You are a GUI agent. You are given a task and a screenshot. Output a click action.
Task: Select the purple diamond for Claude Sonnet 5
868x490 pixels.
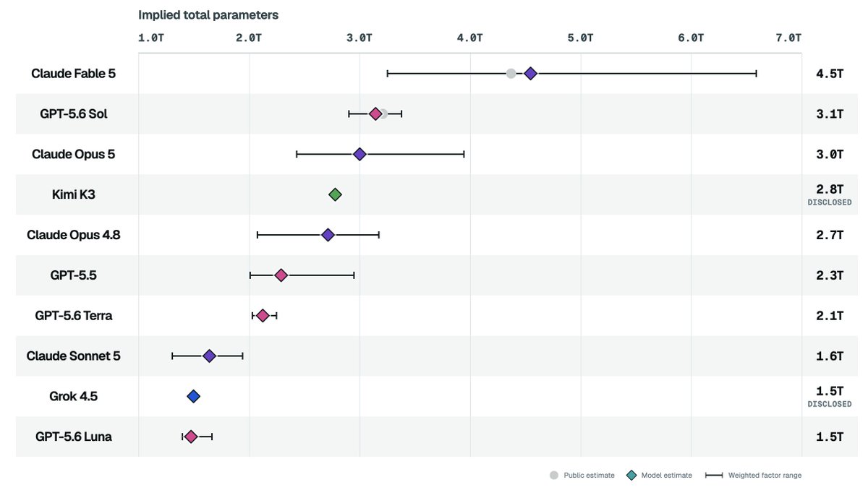[209, 356]
